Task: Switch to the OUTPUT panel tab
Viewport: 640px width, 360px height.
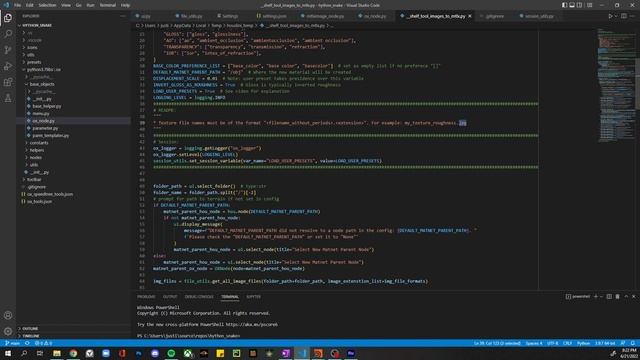Action: click(x=170, y=297)
